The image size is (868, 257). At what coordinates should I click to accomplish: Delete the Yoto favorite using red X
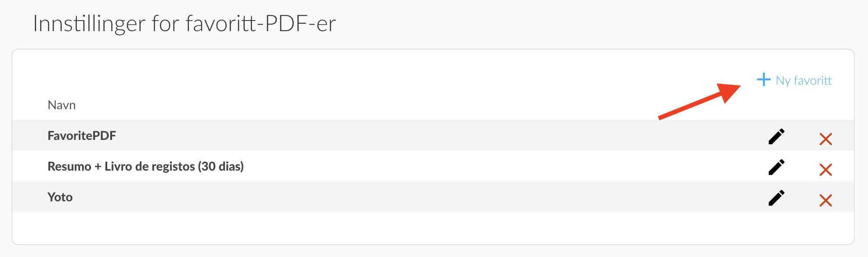826,200
